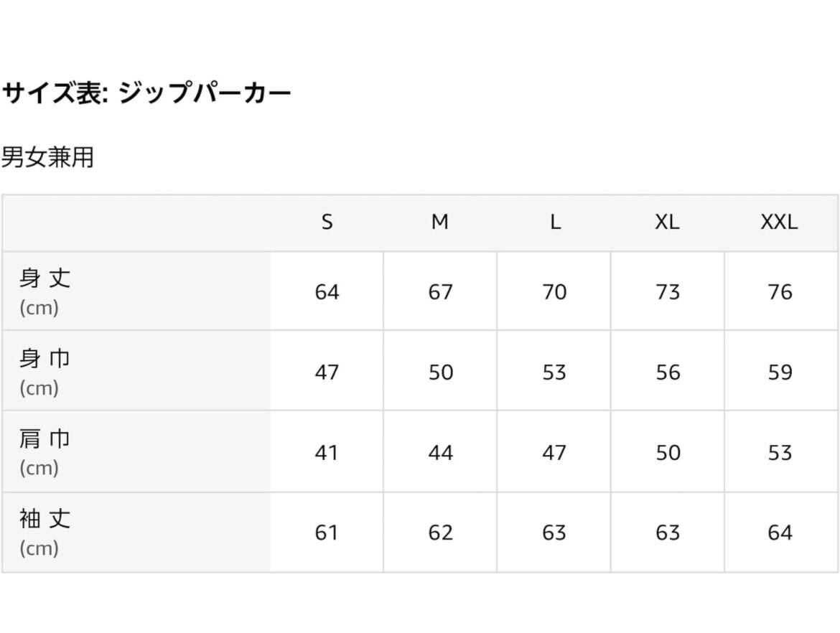Select the 袖丈 (cm) row label

pyautogui.click(x=45, y=533)
